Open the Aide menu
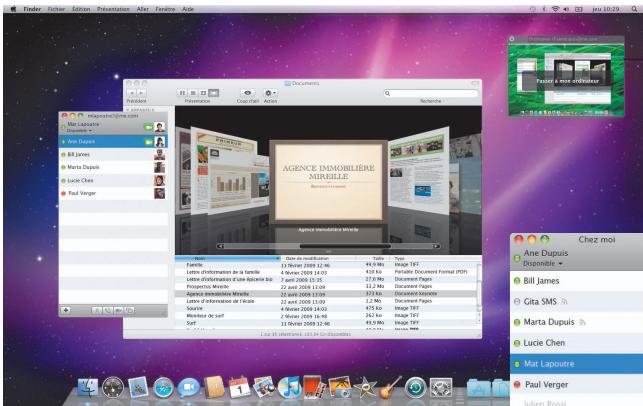The image size is (643, 406). point(188,9)
